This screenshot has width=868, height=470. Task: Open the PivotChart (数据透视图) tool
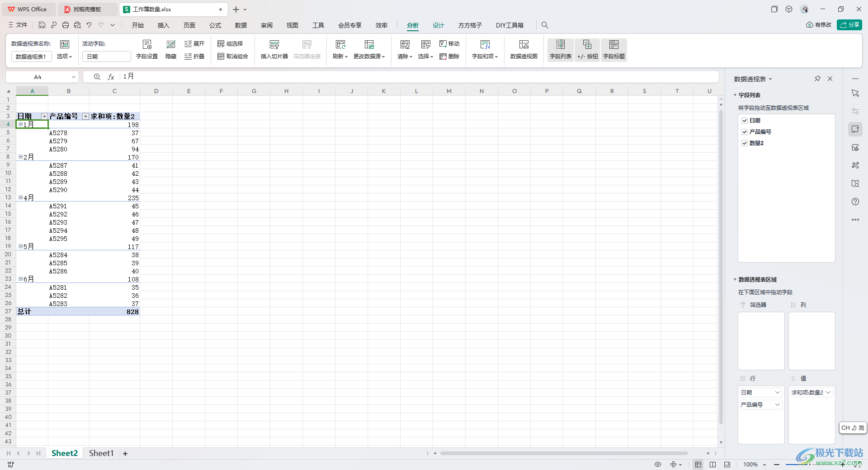pyautogui.click(x=524, y=49)
